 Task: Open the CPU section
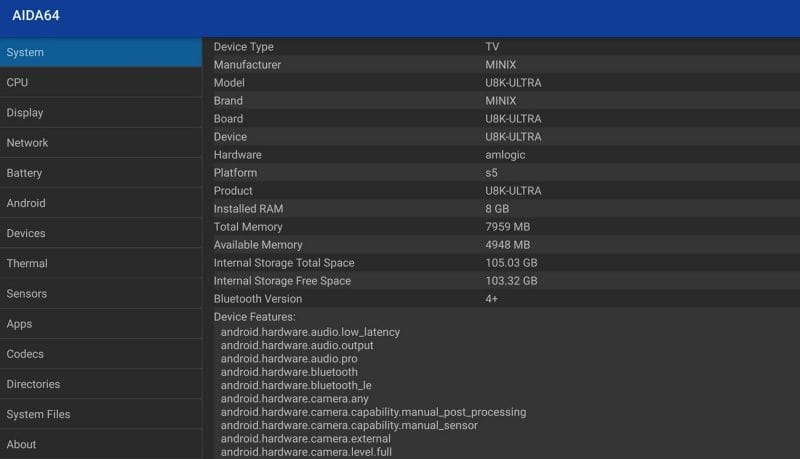point(100,82)
